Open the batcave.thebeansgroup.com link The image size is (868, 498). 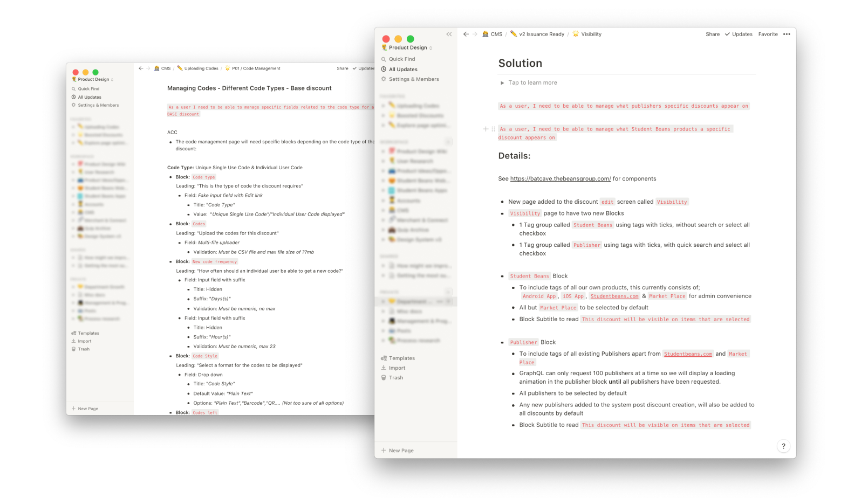tap(561, 178)
